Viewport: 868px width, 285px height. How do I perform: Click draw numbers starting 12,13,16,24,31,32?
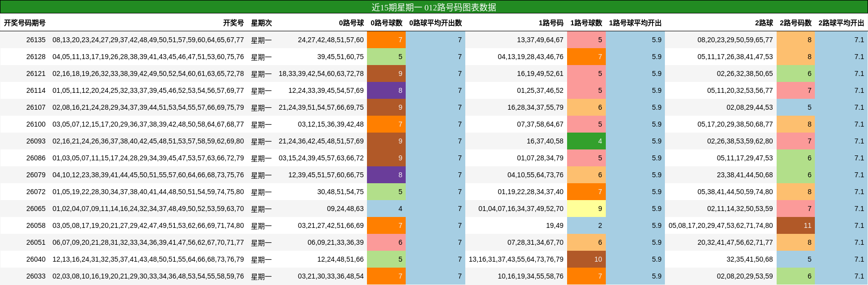(x=148, y=259)
